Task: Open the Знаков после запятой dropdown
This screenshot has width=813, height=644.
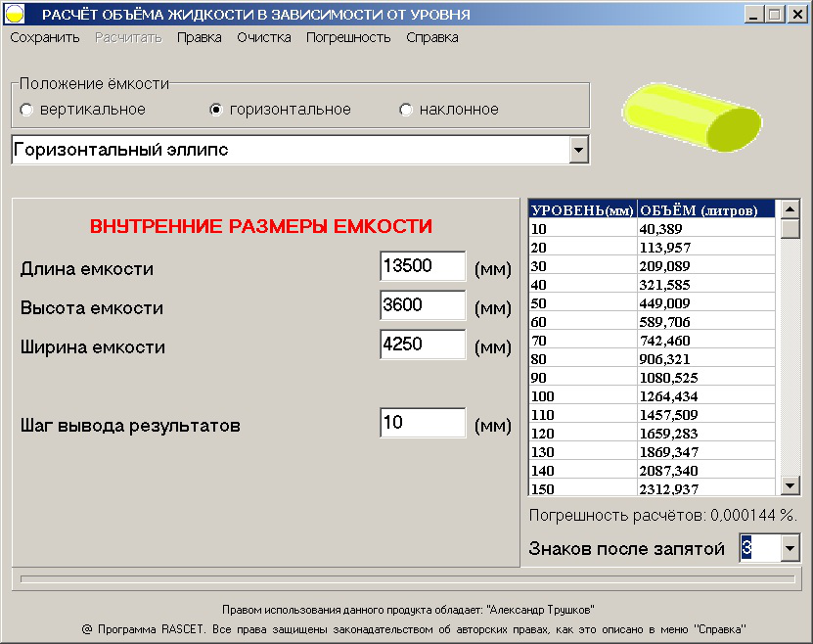Action: [x=790, y=549]
